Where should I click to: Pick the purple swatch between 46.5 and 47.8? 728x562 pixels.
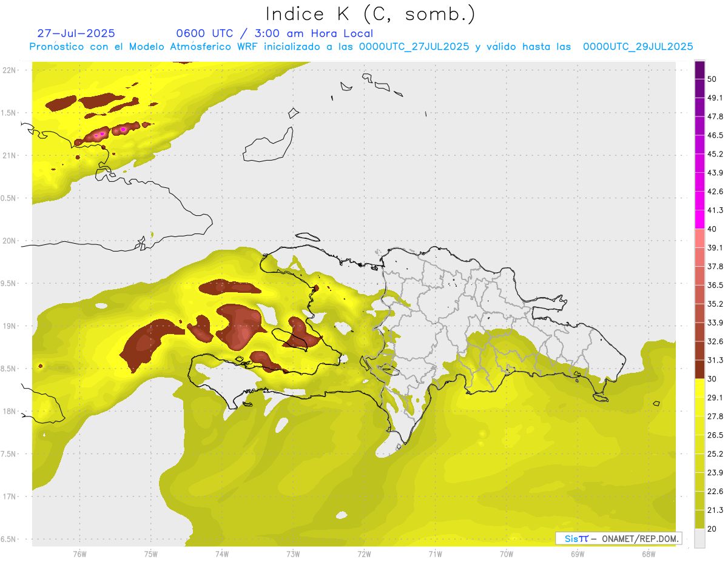700,126
